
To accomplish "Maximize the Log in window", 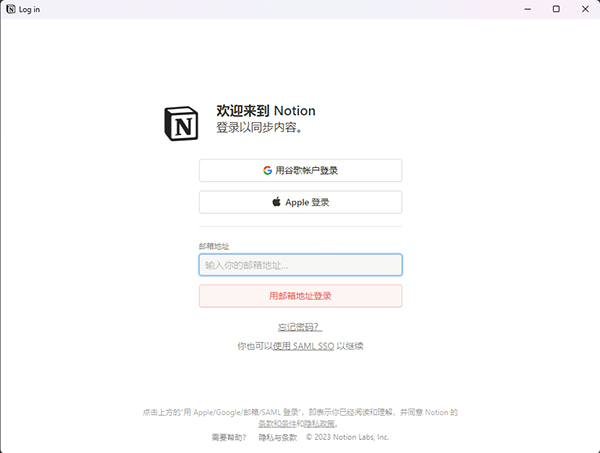I will (556, 9).
